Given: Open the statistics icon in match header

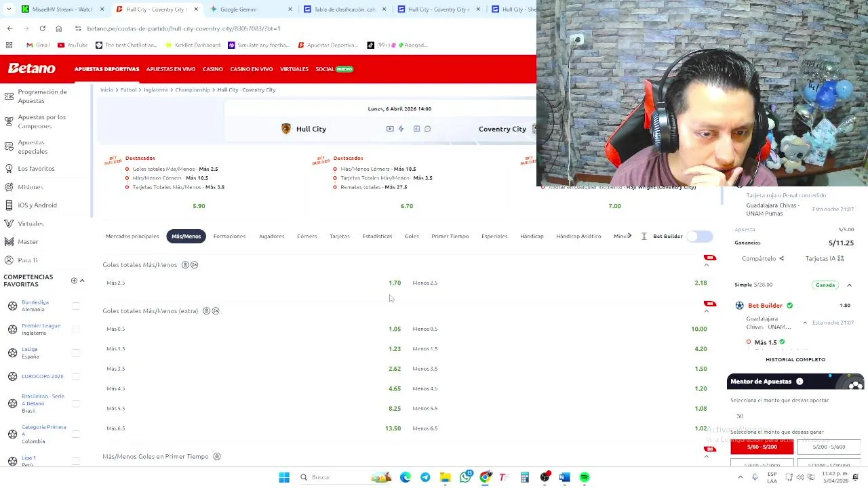Looking at the screenshot, I should coord(416,129).
